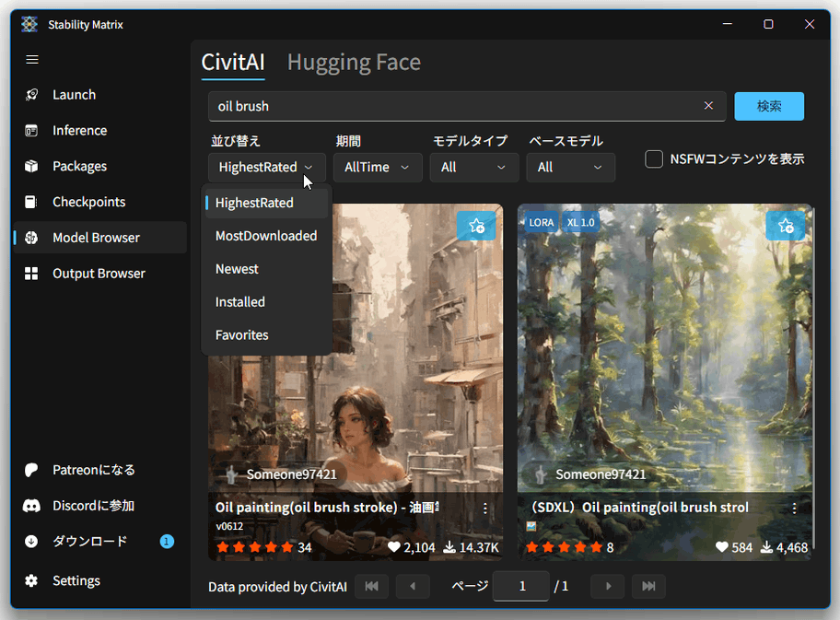Viewport: 840px width, 620px height.
Task: Clear the oil brush search text
Action: point(708,106)
